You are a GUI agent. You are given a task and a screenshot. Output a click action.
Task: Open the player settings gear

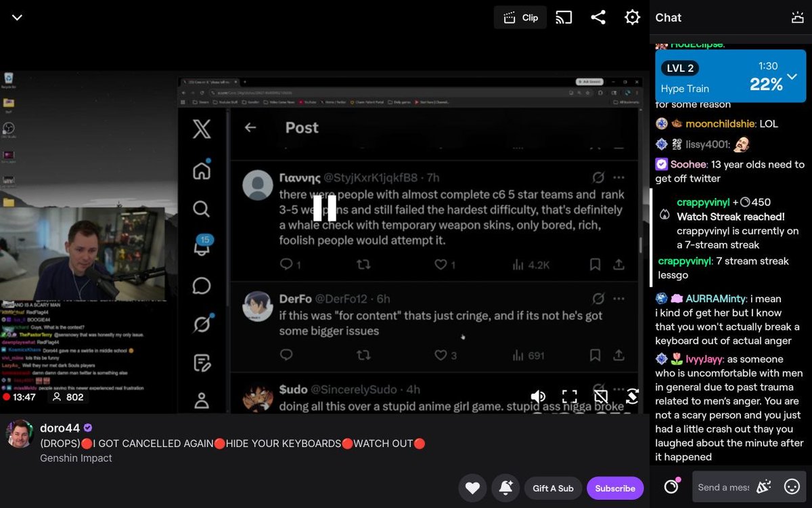[632, 18]
